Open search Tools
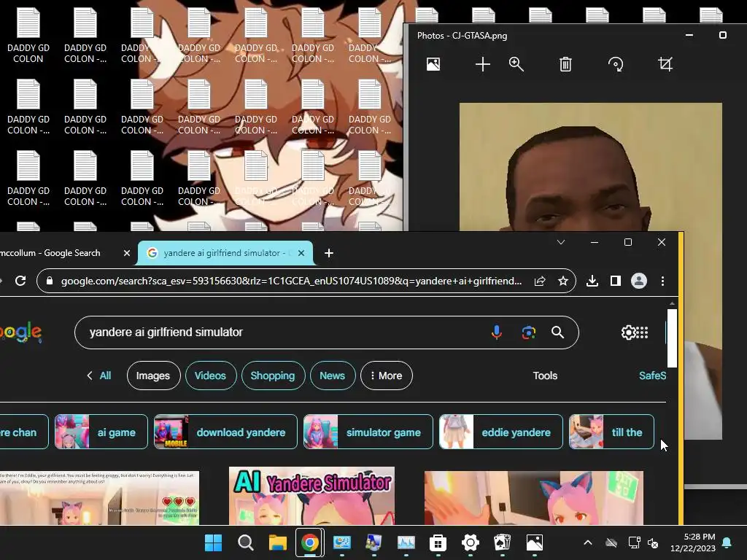 pyautogui.click(x=545, y=376)
